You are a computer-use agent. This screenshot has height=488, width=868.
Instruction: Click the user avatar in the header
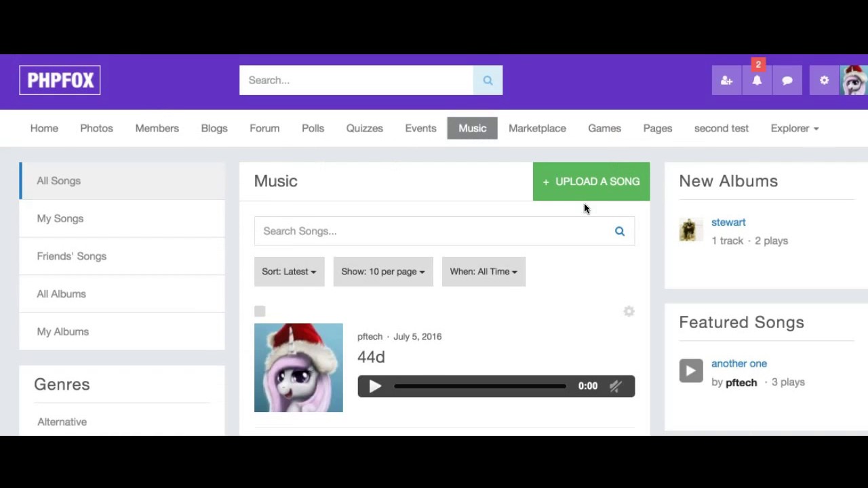coord(854,80)
